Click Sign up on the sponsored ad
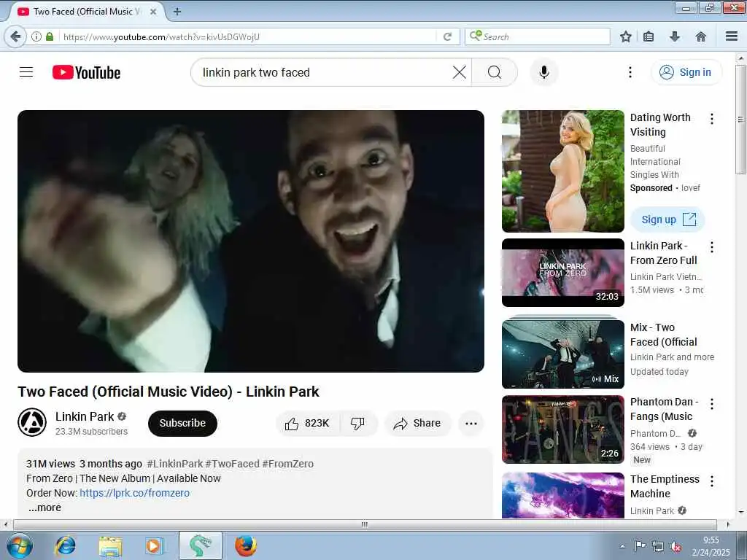 pyautogui.click(x=667, y=219)
